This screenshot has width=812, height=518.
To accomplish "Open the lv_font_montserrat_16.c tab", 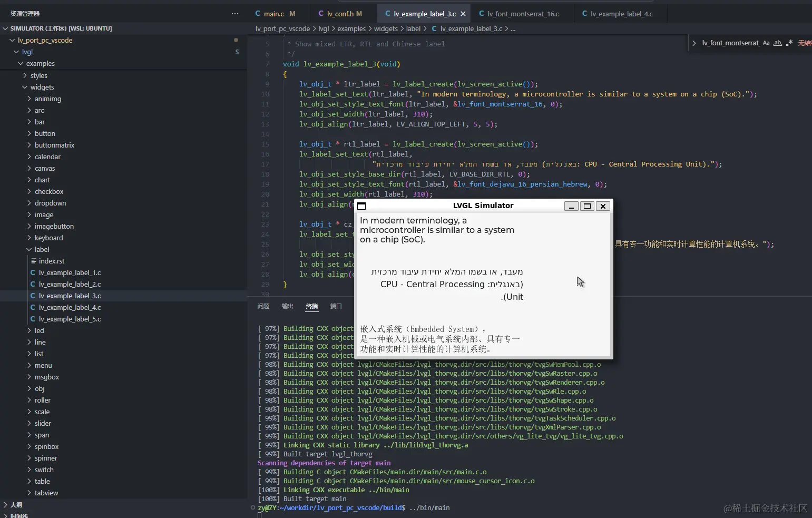I will tap(523, 14).
